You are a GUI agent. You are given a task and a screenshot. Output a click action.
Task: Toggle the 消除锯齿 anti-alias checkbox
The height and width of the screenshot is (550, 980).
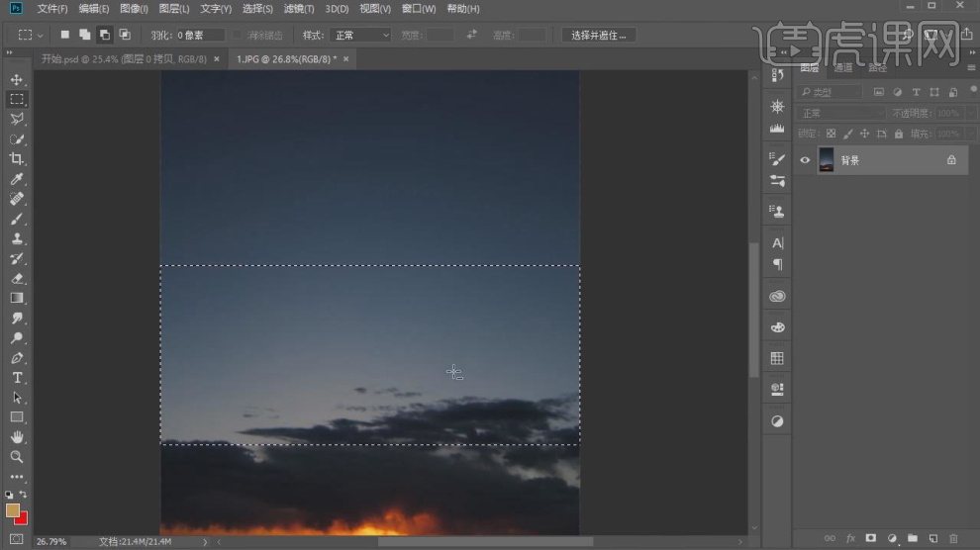(x=238, y=35)
